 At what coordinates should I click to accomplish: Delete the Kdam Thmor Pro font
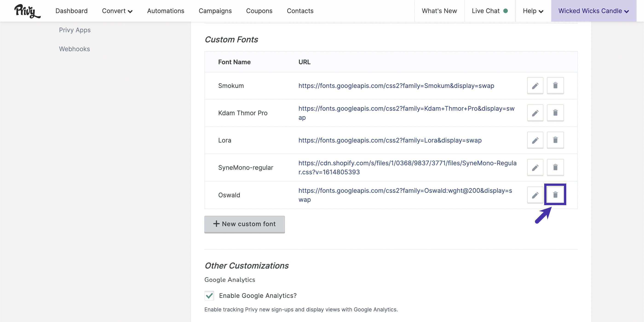point(555,113)
